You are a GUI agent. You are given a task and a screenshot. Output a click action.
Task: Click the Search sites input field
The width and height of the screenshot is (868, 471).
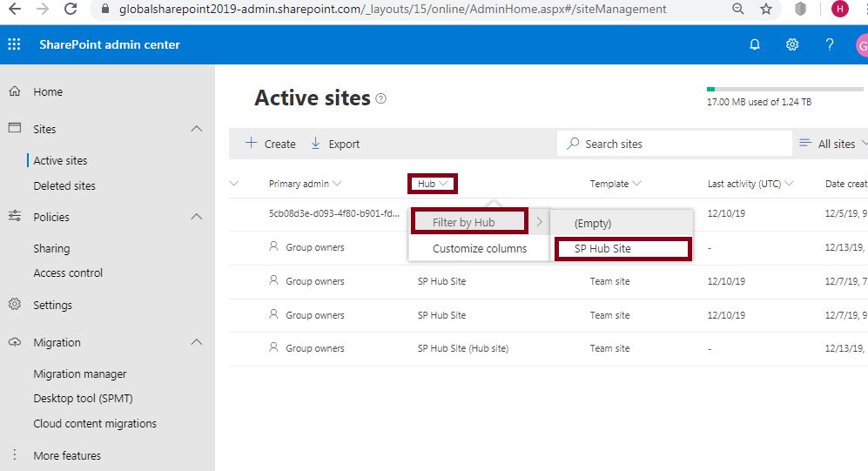click(x=674, y=144)
